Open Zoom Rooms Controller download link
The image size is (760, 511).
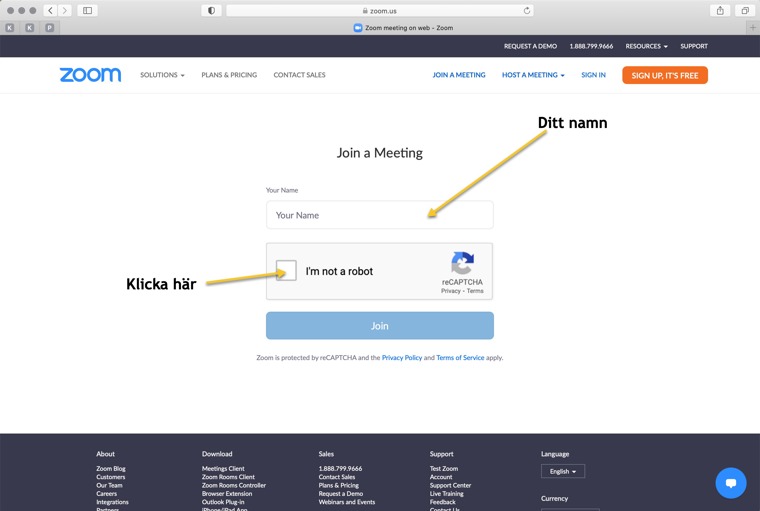coord(234,485)
